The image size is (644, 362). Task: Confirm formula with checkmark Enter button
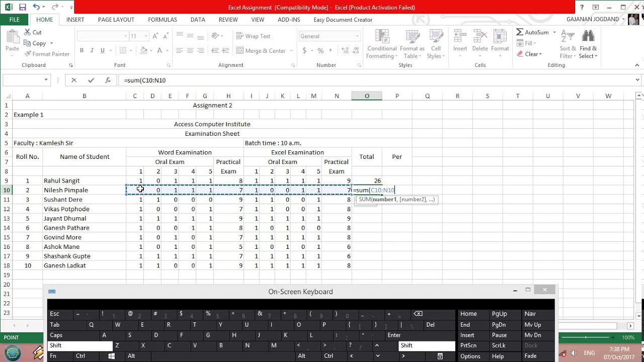point(91,80)
